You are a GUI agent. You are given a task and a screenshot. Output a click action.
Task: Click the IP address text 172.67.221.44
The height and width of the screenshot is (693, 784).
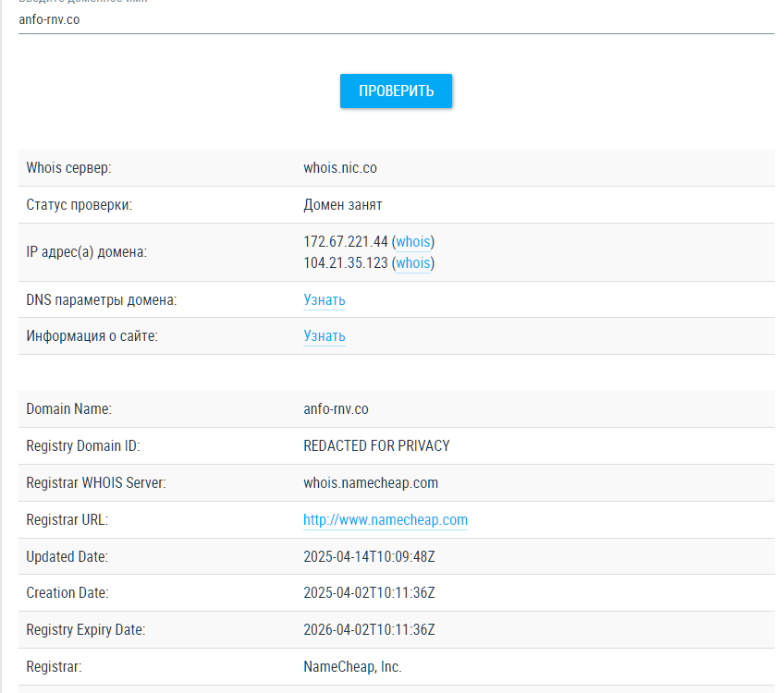point(346,242)
